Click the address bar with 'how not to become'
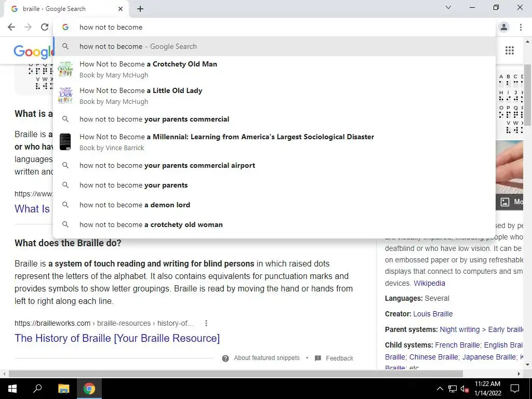 pos(274,27)
